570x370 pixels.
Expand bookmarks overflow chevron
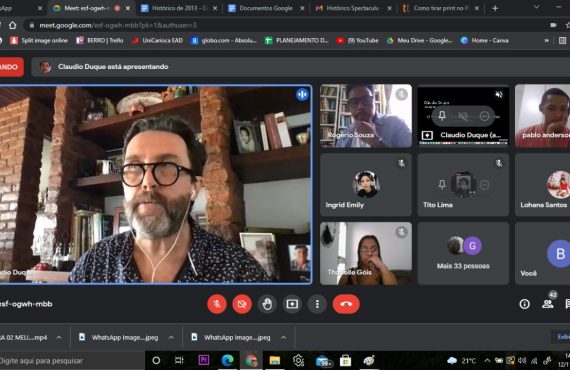[546, 40]
